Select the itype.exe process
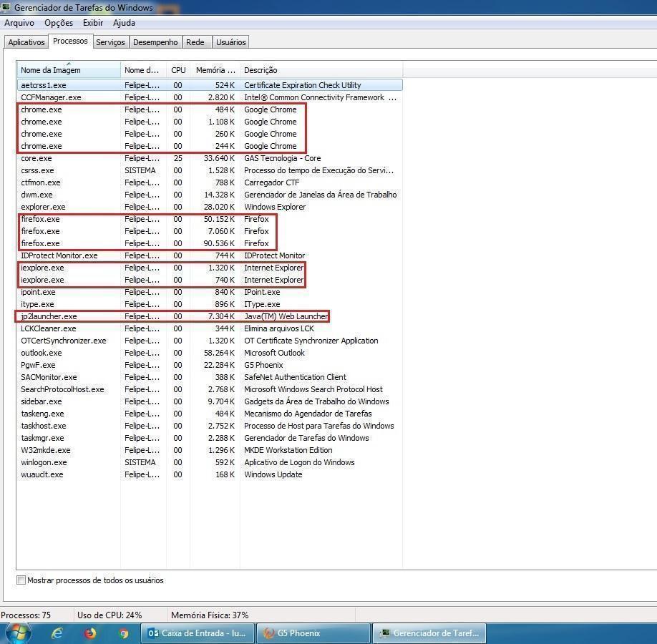The width and height of the screenshot is (657, 644). pyautogui.click(x=210, y=304)
